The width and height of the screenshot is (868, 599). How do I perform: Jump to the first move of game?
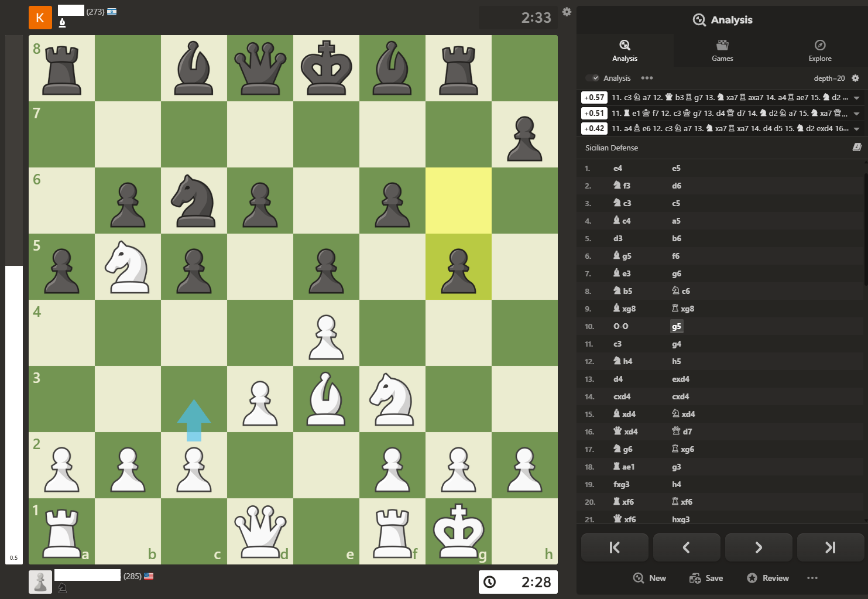(x=615, y=547)
